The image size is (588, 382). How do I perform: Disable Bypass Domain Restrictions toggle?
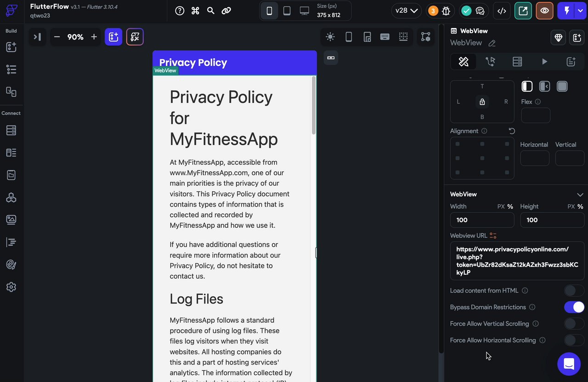[x=574, y=307]
